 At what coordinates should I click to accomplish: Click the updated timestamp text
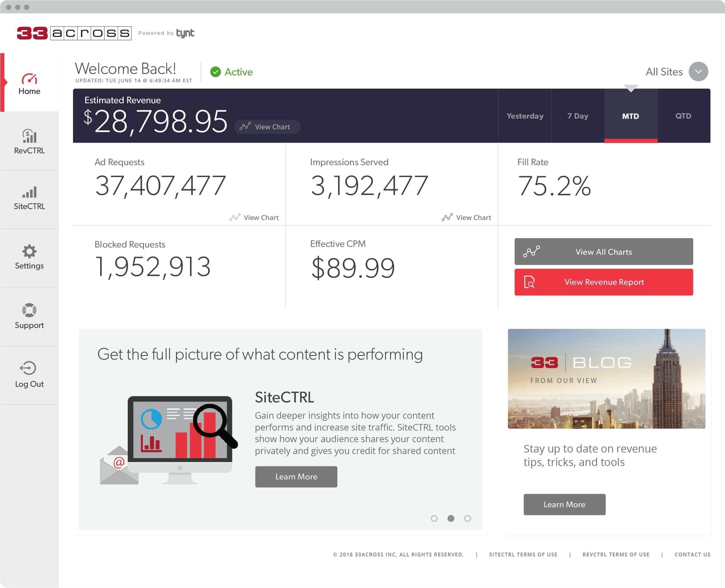click(x=134, y=80)
